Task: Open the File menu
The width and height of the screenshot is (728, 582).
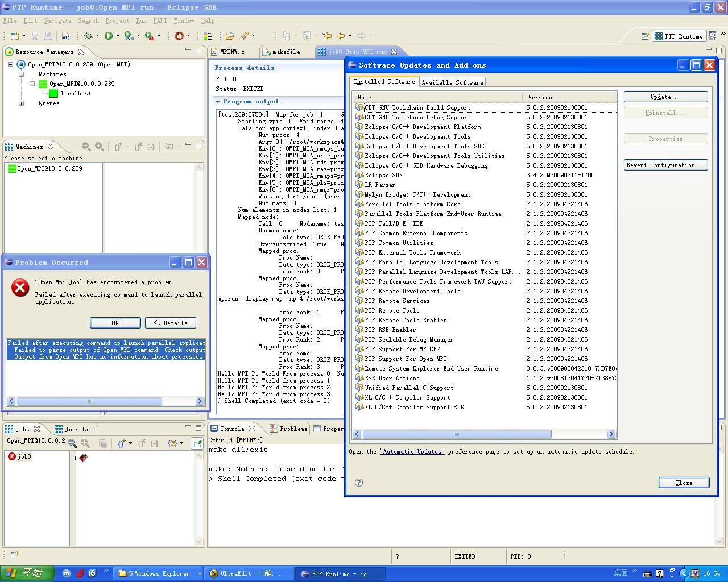Action: (x=10, y=20)
